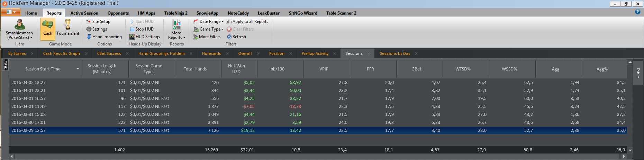Click the Smashiesmash hero avatar icon
This screenshot has width=644, height=160.
(x=19, y=24)
